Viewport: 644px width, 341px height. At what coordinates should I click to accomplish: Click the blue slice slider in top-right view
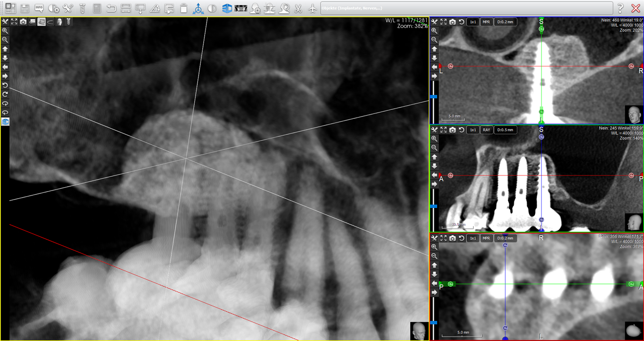434,96
